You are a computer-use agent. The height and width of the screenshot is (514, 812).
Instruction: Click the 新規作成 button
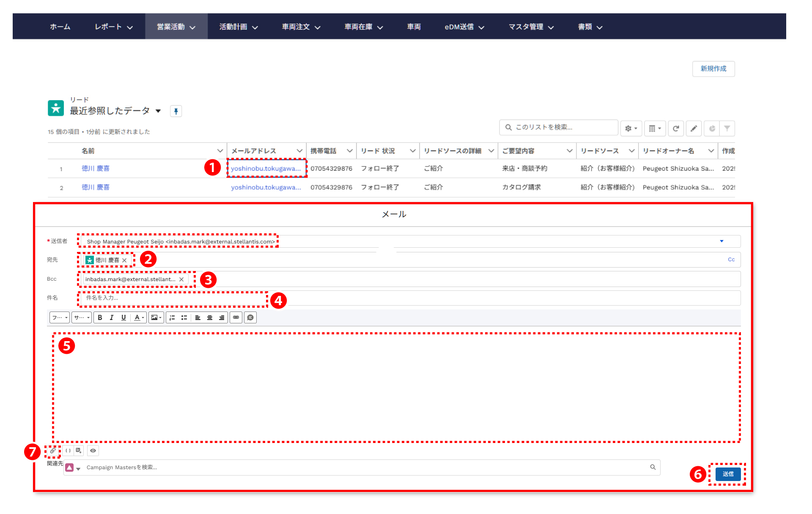pyautogui.click(x=713, y=68)
